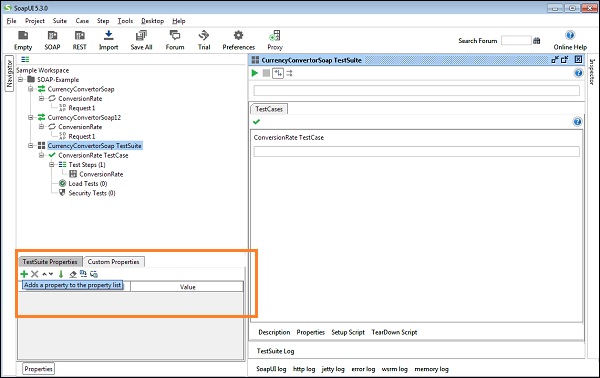
Task: Collapse the Test Steps (1) node
Action: pyautogui.click(x=52, y=165)
